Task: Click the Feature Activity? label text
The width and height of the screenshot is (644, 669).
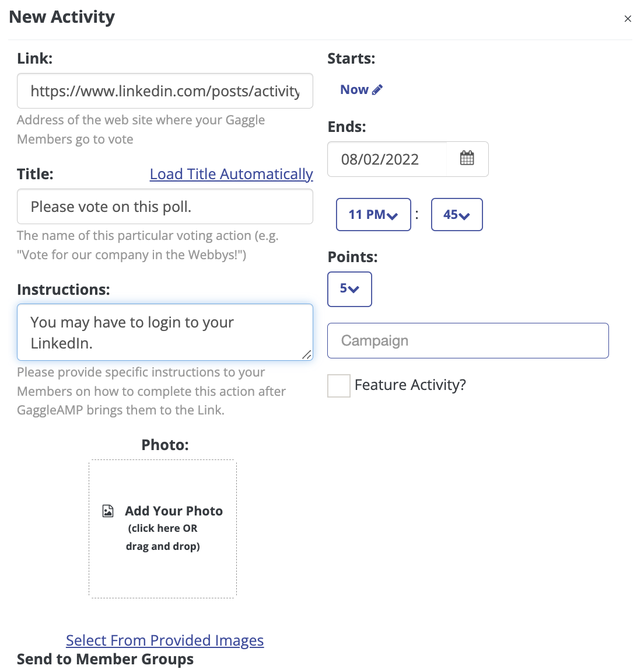Action: [410, 385]
